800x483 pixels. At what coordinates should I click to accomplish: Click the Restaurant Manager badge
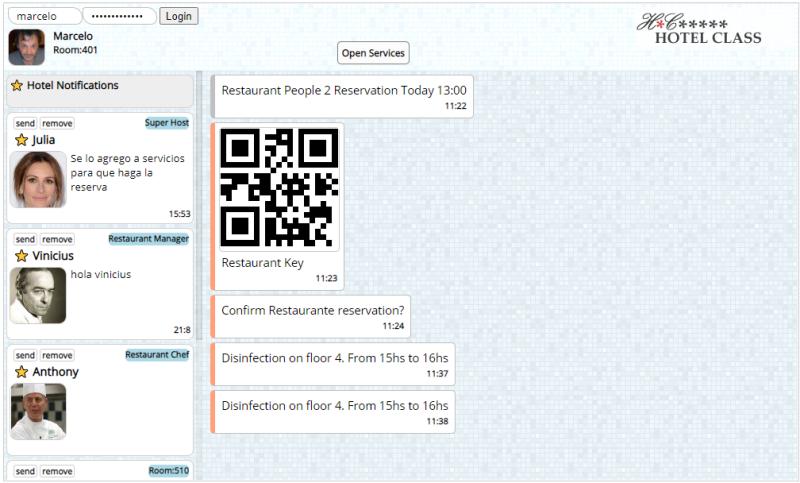[148, 239]
